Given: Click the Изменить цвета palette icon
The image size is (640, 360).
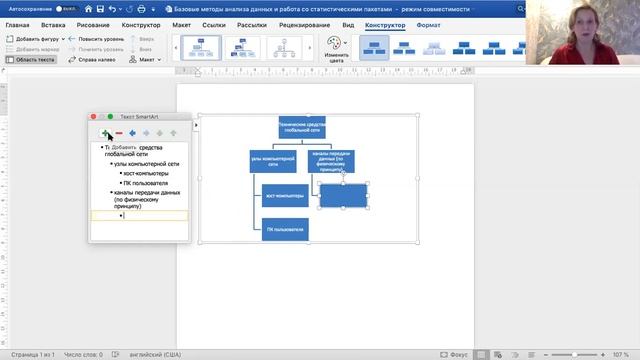Looking at the screenshot, I should coord(334,43).
